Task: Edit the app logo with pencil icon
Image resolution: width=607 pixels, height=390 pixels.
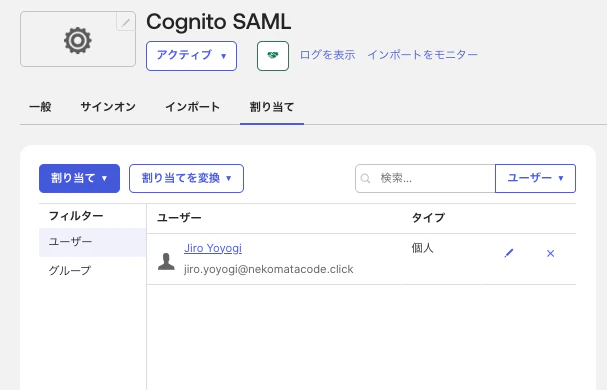Action: click(x=126, y=22)
